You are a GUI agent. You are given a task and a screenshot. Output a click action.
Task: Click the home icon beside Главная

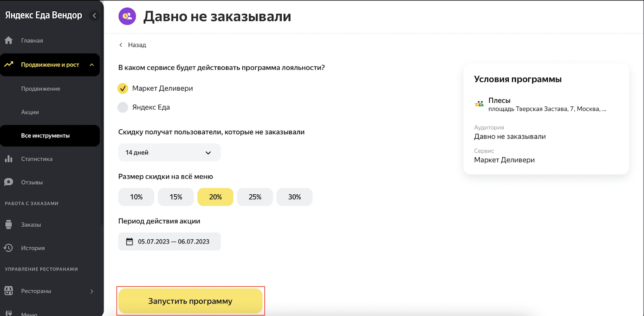pyautogui.click(x=8, y=40)
